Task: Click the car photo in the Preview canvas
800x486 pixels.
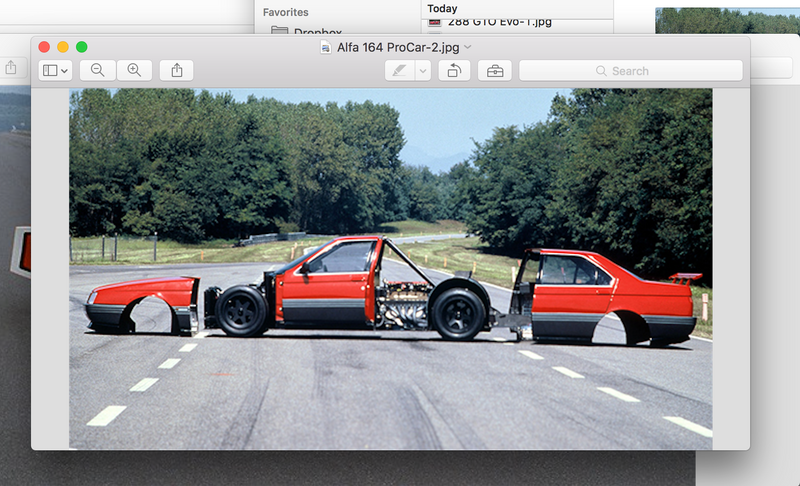Action: pyautogui.click(x=391, y=269)
